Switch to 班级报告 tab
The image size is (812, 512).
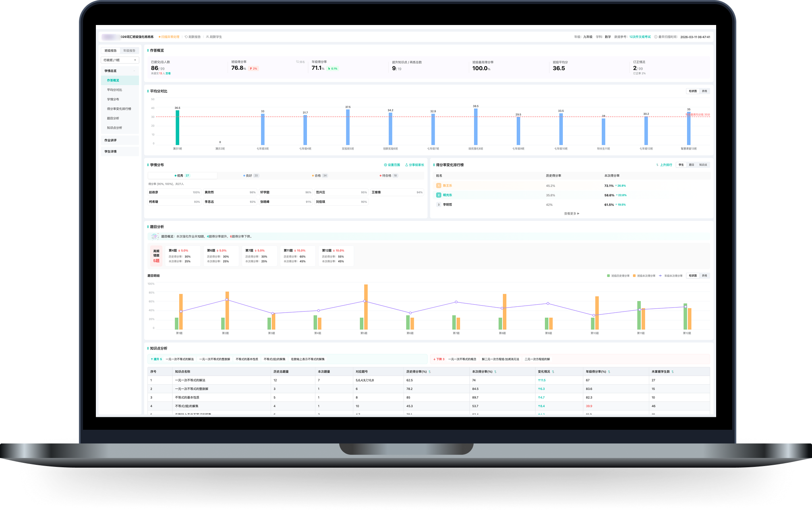[110, 51]
